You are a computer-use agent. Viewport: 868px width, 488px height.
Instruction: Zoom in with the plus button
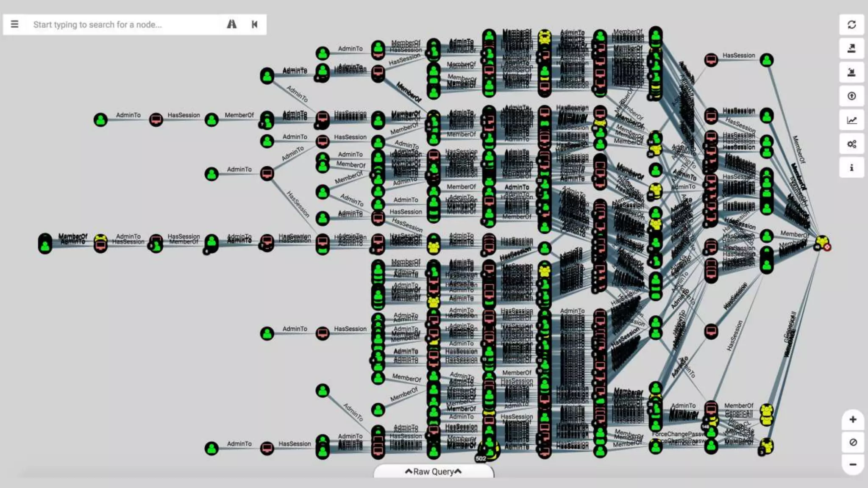coord(853,419)
